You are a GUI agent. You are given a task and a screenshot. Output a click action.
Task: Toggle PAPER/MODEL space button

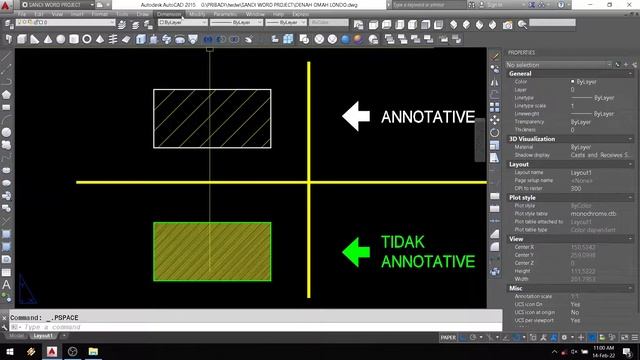[x=448, y=338]
